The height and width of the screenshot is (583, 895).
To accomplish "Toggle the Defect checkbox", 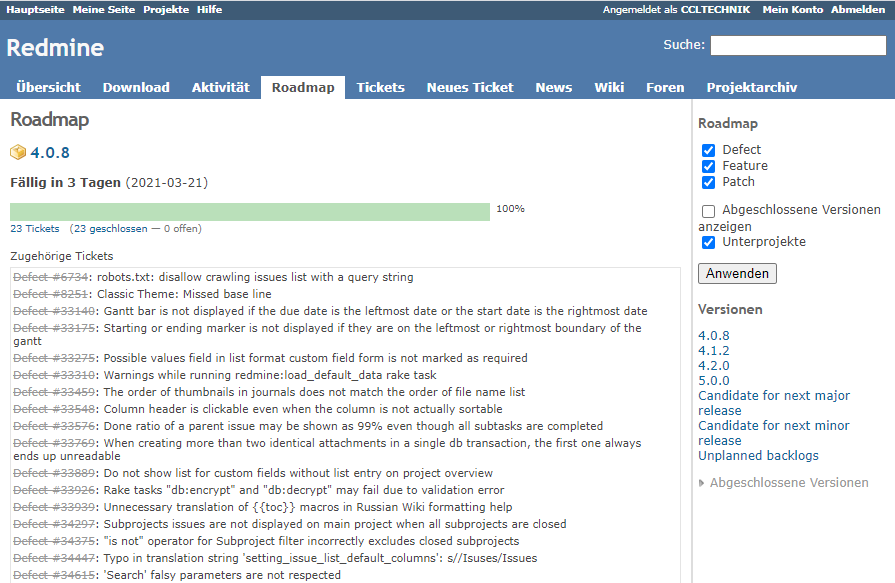I will tap(709, 150).
